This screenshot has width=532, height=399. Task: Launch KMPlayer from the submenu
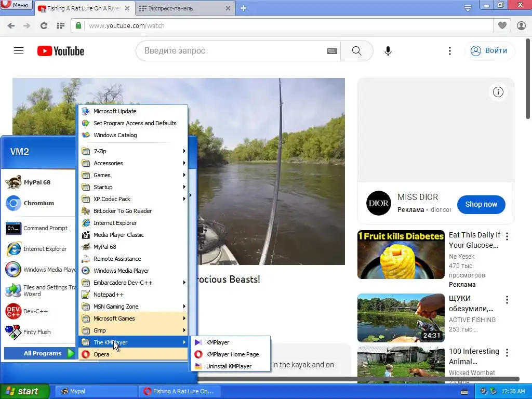click(x=231, y=342)
